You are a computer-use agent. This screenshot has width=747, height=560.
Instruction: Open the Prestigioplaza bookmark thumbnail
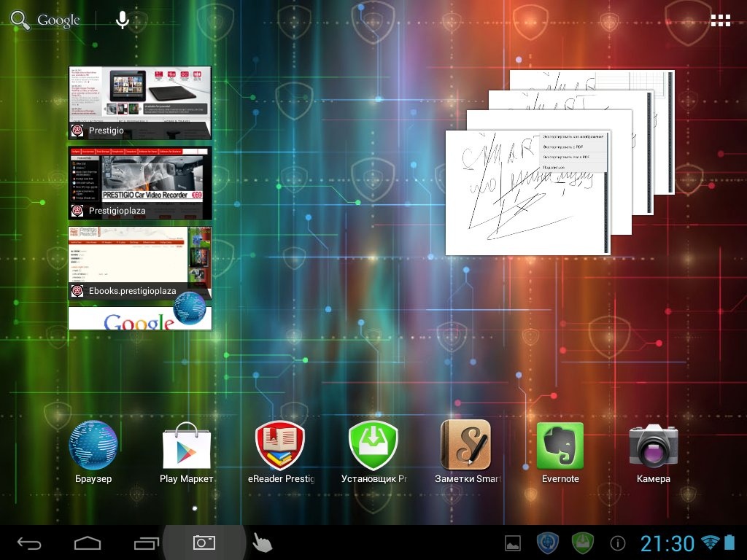tap(140, 182)
